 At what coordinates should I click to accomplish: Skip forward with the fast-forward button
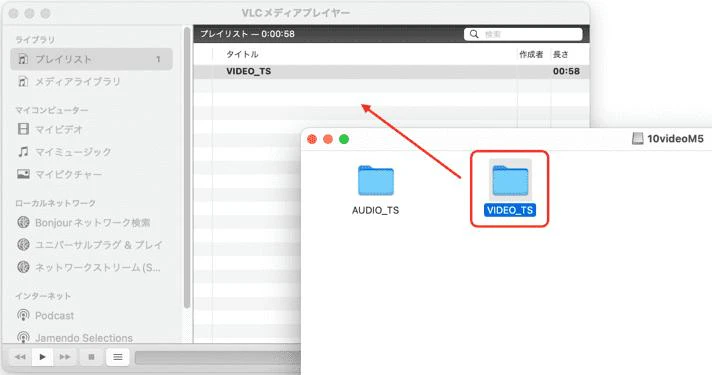pos(64,357)
